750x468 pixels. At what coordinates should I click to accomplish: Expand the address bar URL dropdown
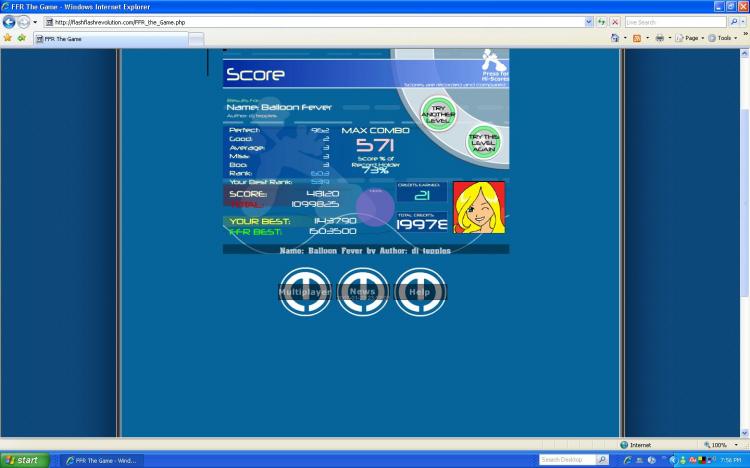(x=586, y=22)
